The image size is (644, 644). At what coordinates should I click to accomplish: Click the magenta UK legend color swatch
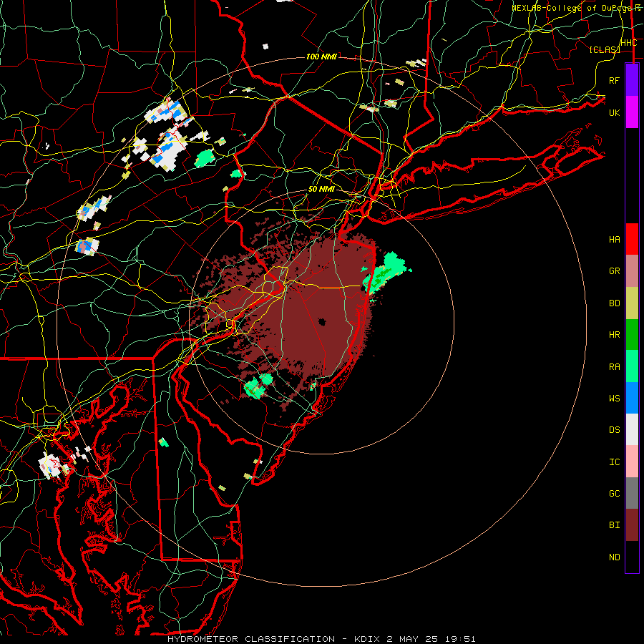632,112
